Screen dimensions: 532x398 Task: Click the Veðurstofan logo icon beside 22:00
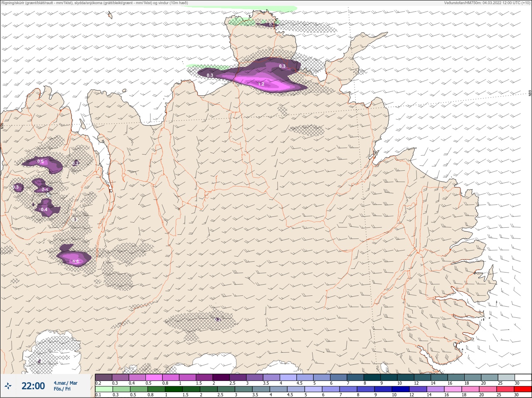(x=8, y=386)
